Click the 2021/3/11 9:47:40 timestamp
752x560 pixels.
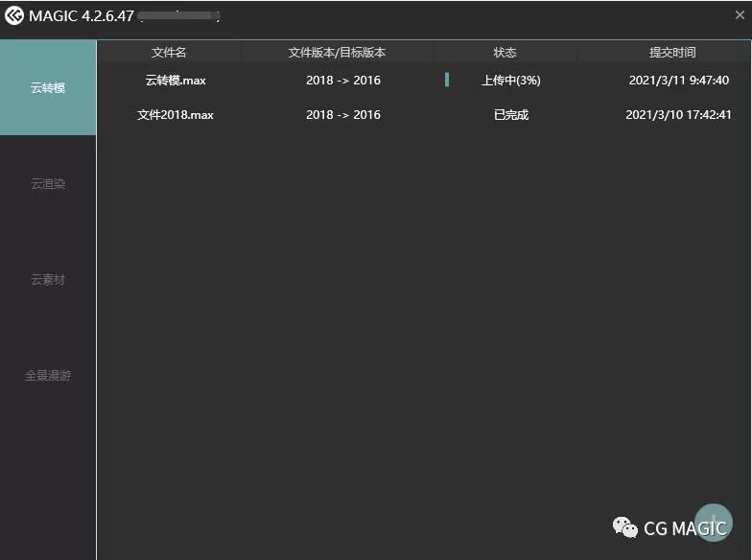coord(678,81)
